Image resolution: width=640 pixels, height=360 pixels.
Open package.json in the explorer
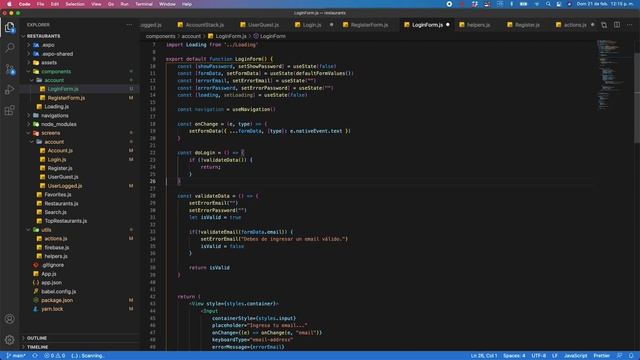coord(57,300)
